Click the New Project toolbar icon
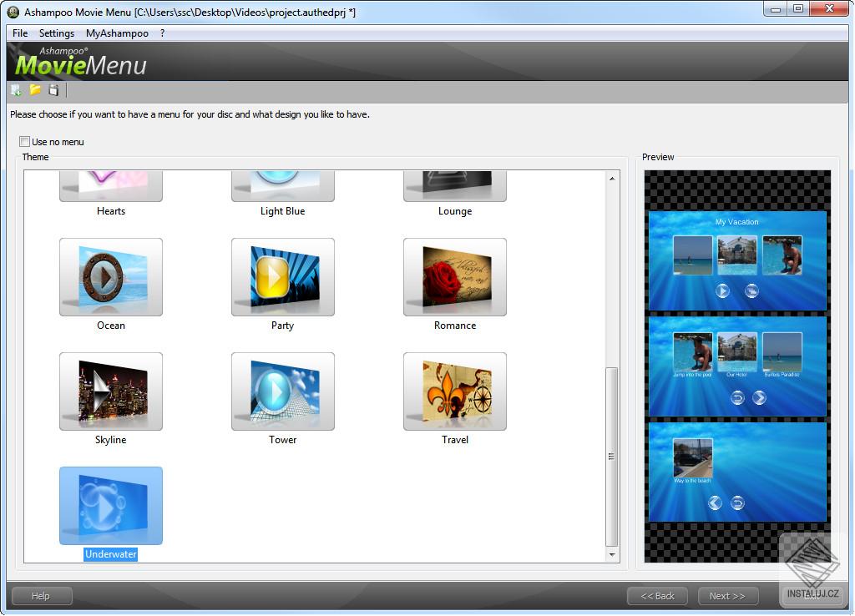 pos(17,90)
